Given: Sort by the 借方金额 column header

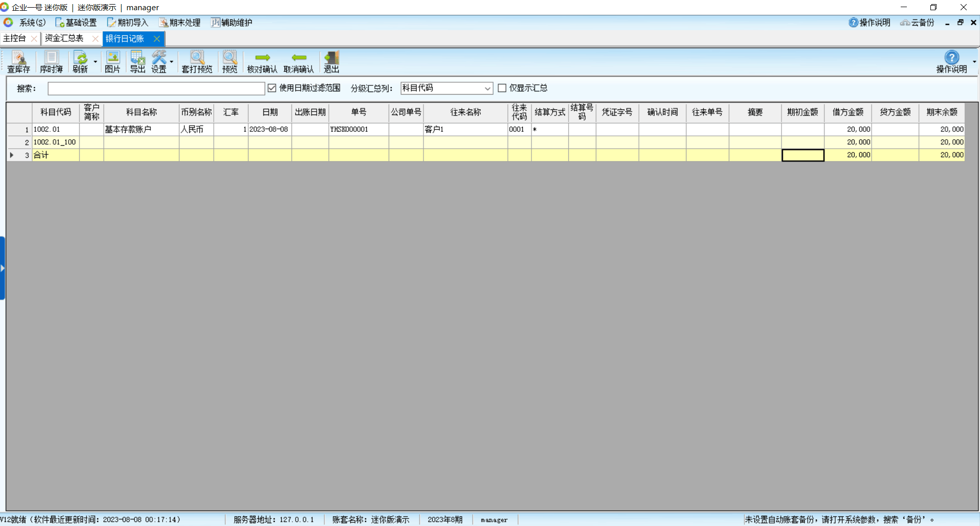Looking at the screenshot, I should click(x=848, y=112).
